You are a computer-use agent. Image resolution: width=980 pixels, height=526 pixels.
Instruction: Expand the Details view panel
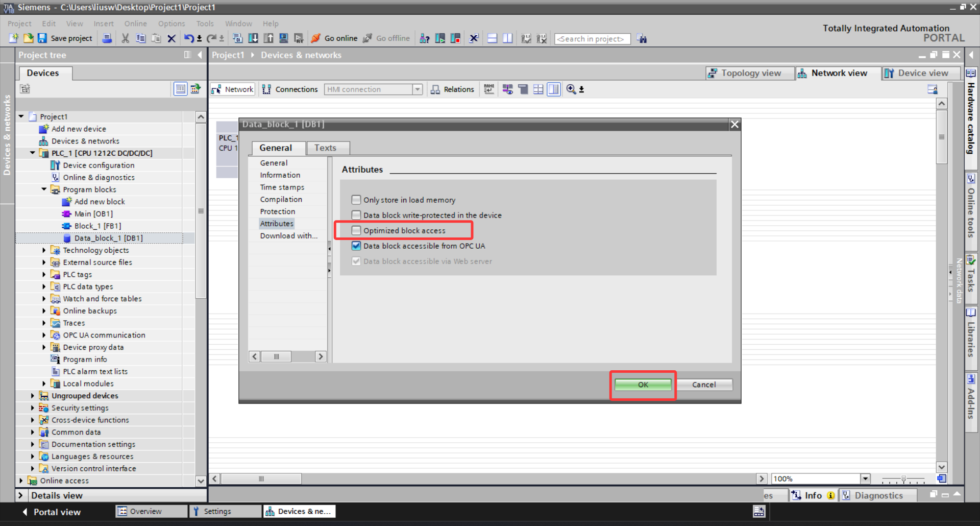coord(20,495)
